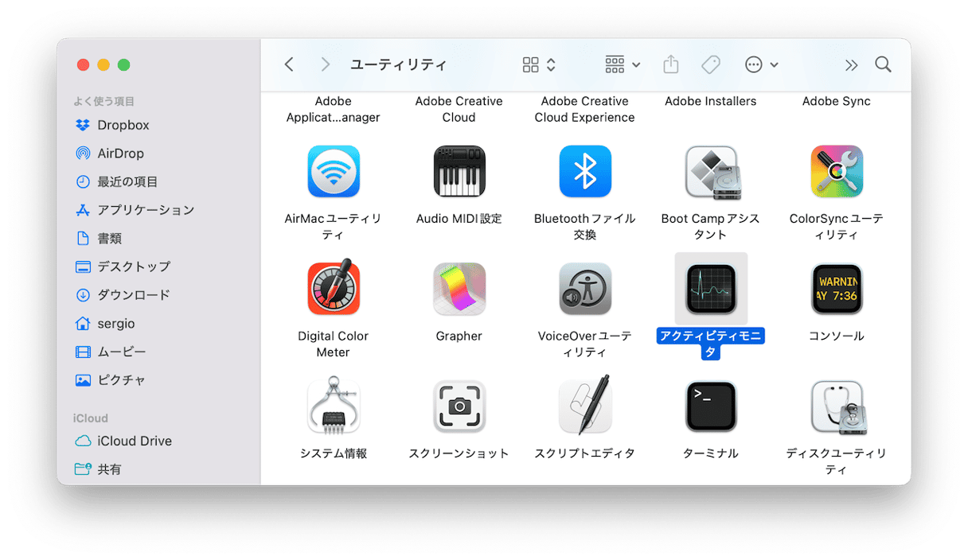
Task: Click the Share toolbar icon
Action: point(671,64)
